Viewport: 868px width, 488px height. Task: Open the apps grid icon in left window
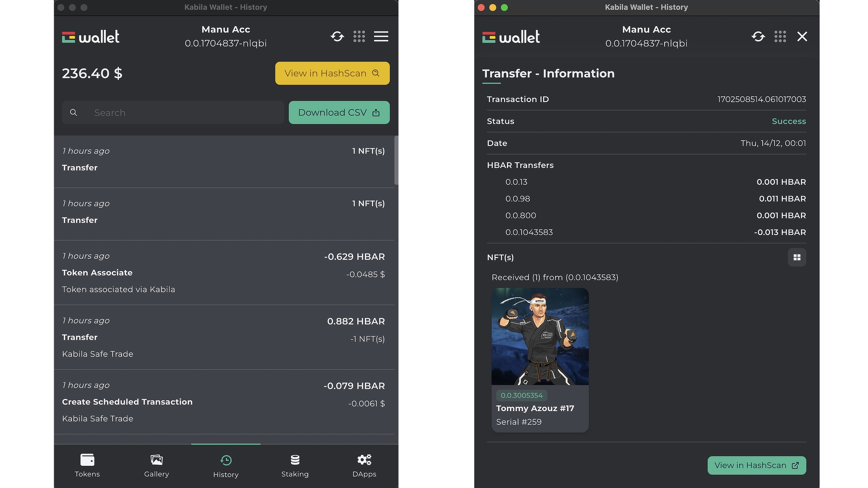[x=359, y=37]
